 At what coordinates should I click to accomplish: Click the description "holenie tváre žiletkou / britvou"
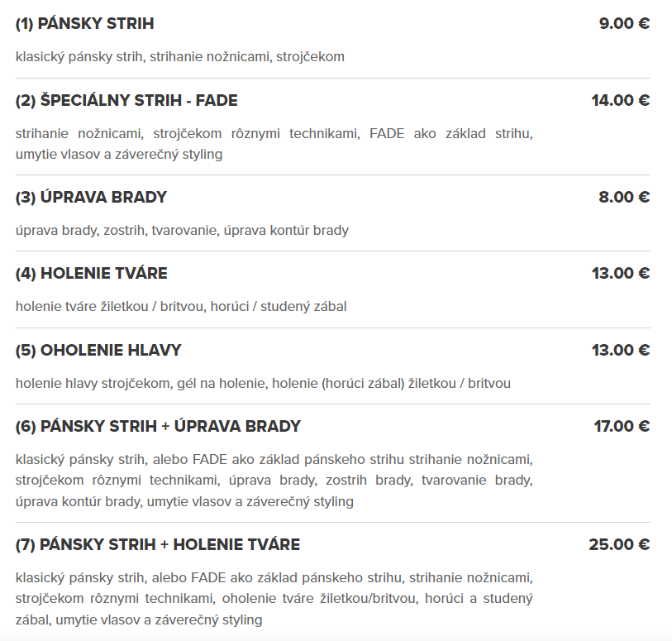[x=181, y=307]
